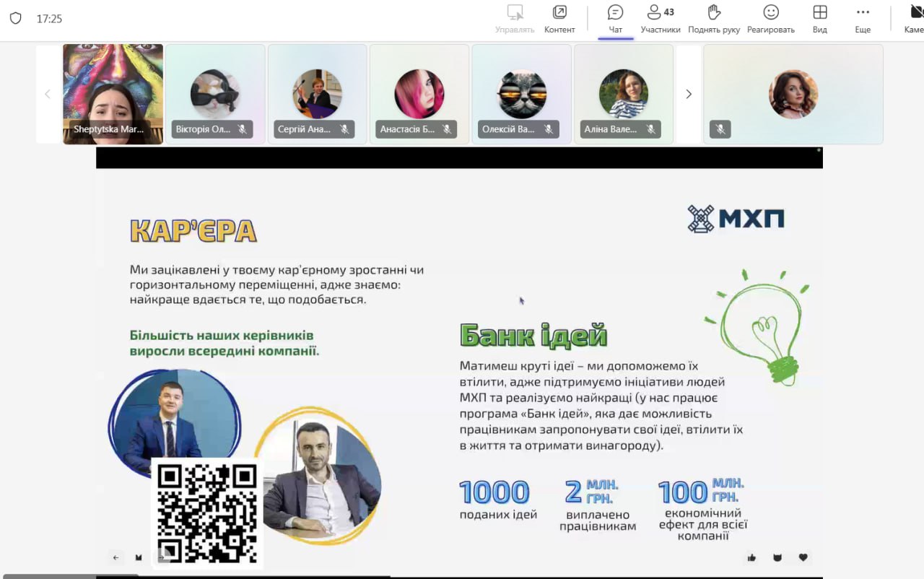Open the Вид view options

click(x=820, y=19)
